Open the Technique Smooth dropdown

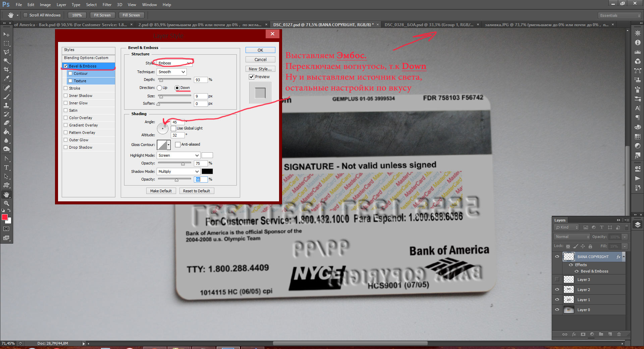tap(172, 72)
